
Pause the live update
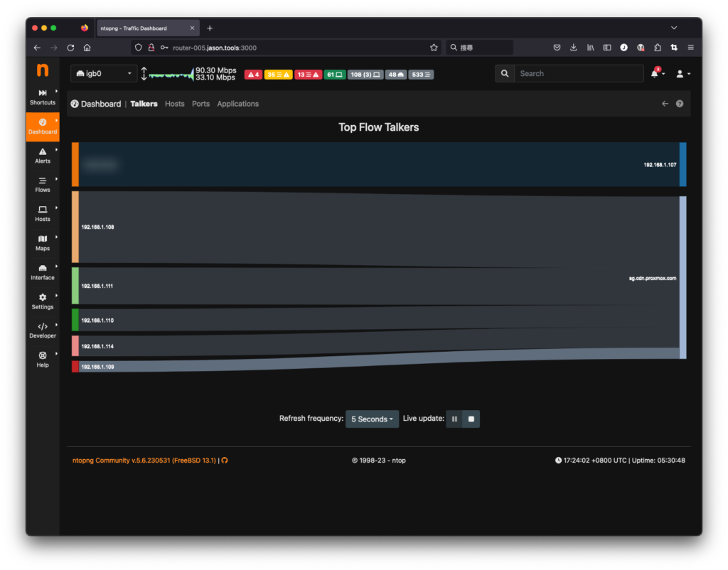454,419
